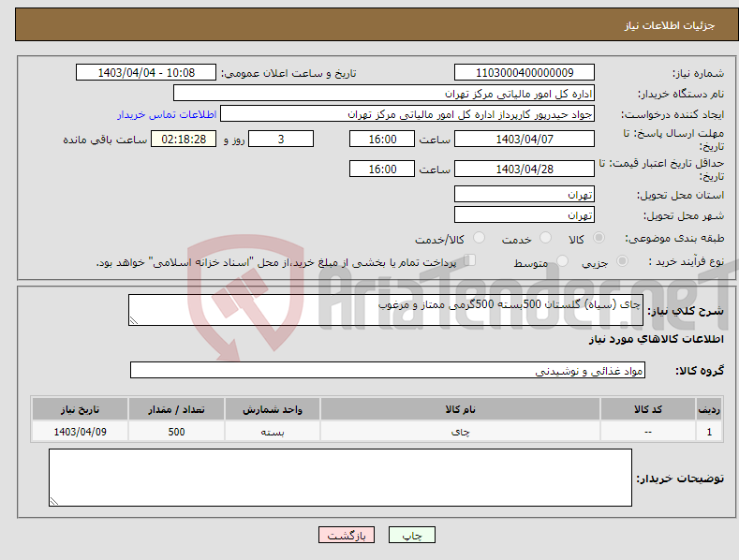
Task: Select the جزیی purchase type radio
Action: [622, 260]
